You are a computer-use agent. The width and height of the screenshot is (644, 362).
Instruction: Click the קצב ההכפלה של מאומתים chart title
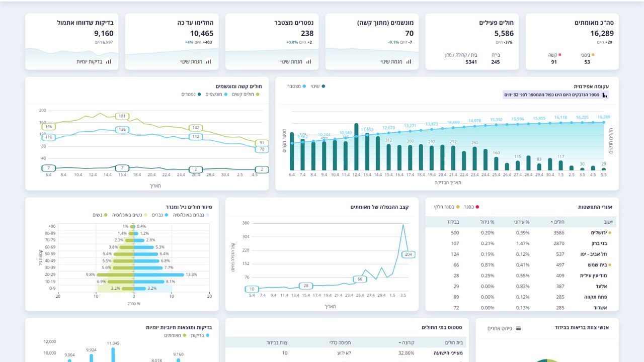click(x=379, y=207)
